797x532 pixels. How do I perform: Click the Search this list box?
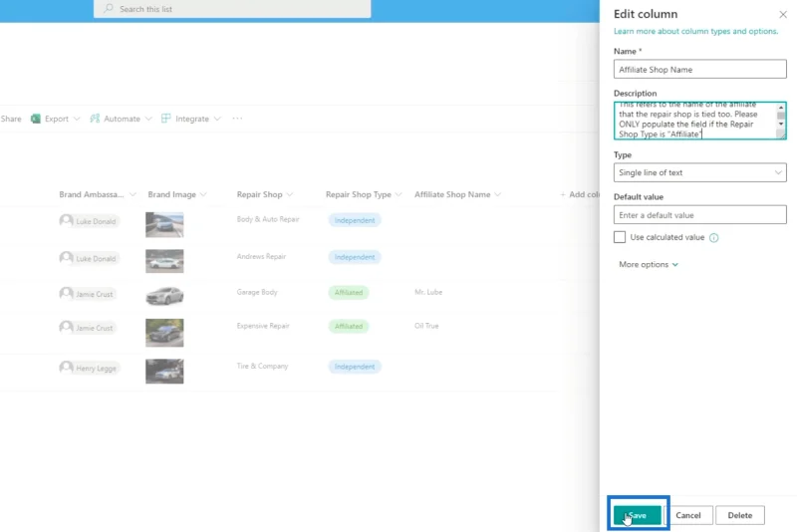[x=232, y=9]
